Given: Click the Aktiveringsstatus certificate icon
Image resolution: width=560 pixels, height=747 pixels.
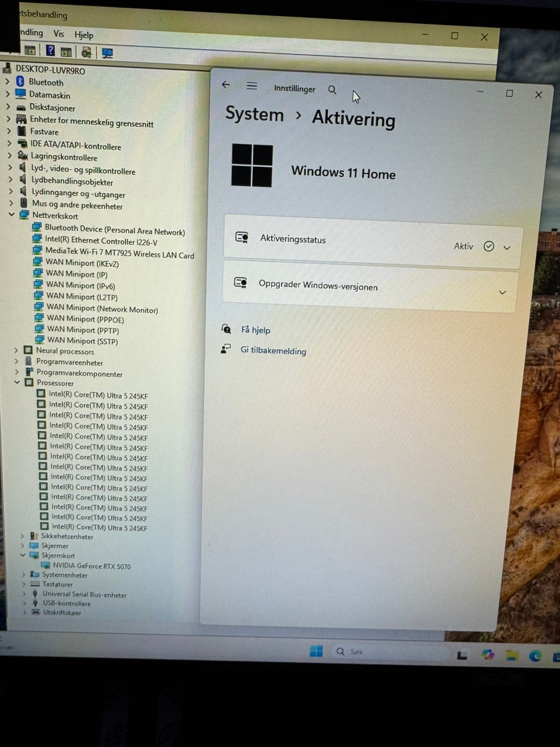Looking at the screenshot, I should [242, 237].
